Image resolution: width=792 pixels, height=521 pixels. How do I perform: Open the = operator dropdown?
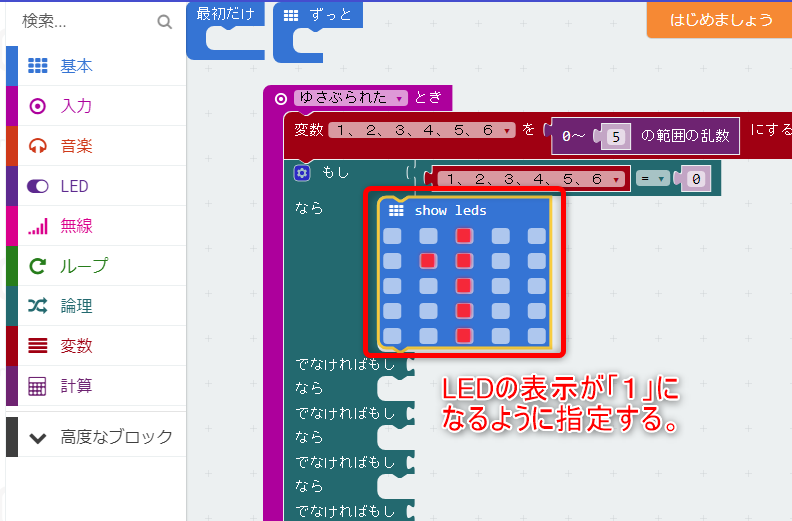click(653, 178)
